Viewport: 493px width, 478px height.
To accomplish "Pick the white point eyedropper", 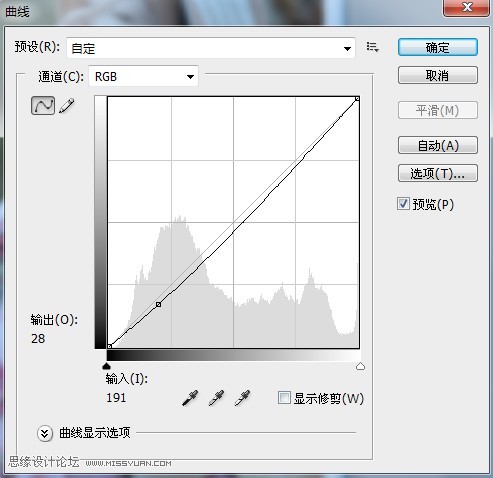I will tap(242, 398).
